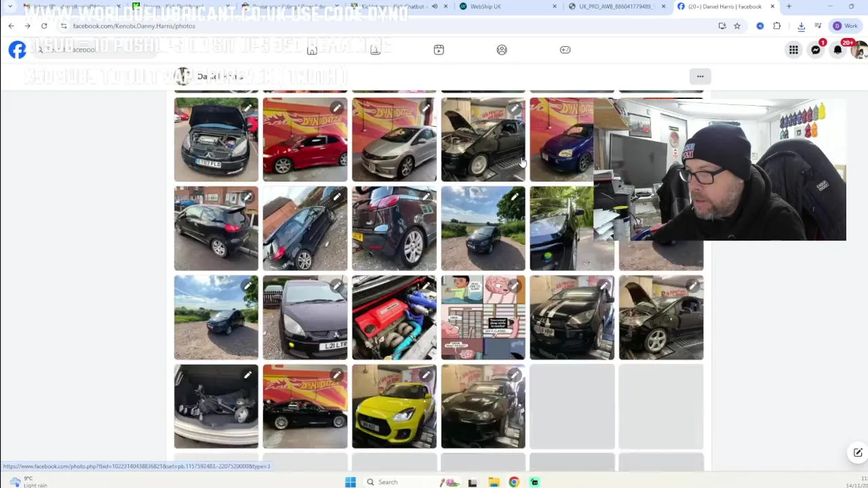Screen dimensions: 868x488
Task: Open the Light rain weather widget
Action: point(28,482)
